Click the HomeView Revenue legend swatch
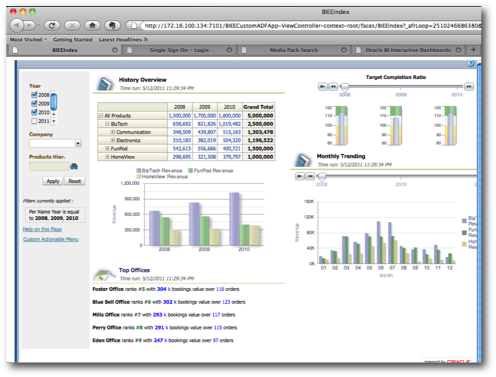This screenshot has height=377, width=496. [x=139, y=177]
